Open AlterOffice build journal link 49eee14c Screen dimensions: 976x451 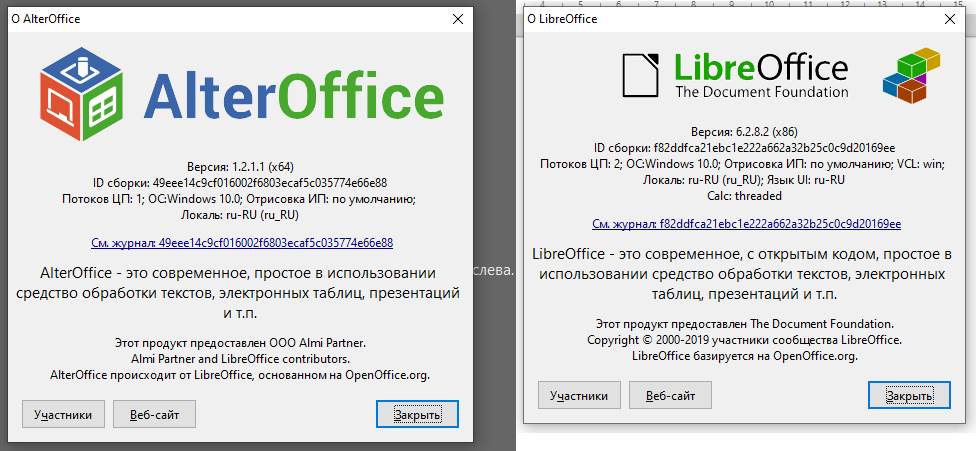click(x=241, y=243)
